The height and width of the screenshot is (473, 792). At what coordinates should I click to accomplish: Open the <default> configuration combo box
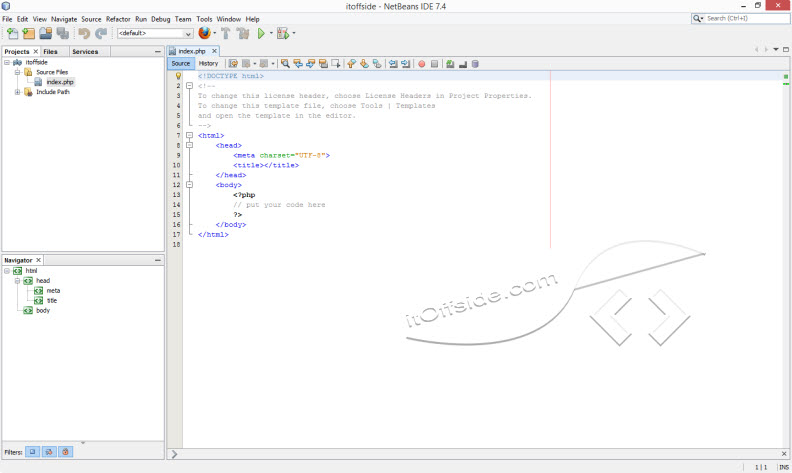point(155,33)
